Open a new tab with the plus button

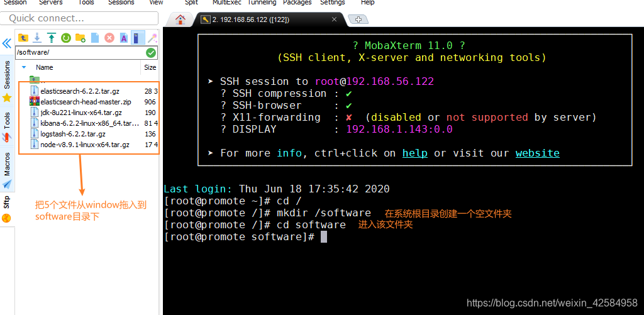358,19
